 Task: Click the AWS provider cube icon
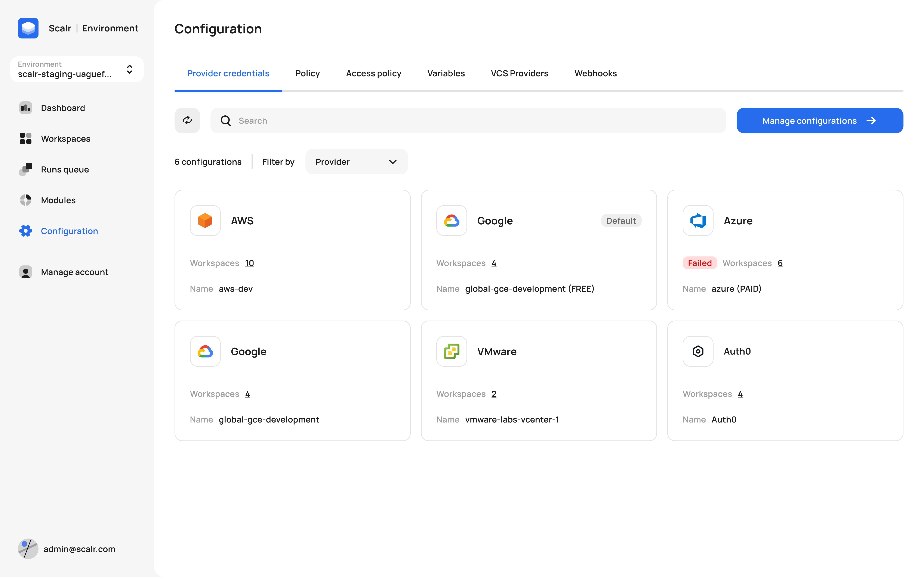pos(205,221)
